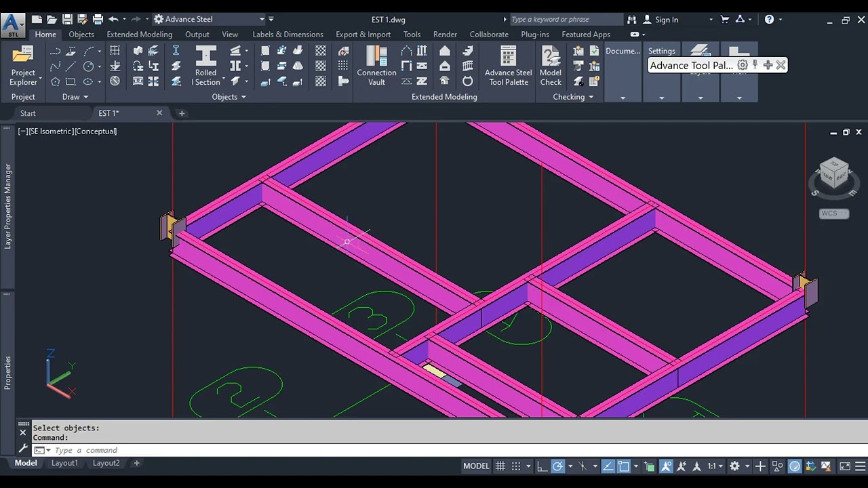The height and width of the screenshot is (488, 868).
Task: Expand the Documents panel arrow
Action: (x=623, y=98)
